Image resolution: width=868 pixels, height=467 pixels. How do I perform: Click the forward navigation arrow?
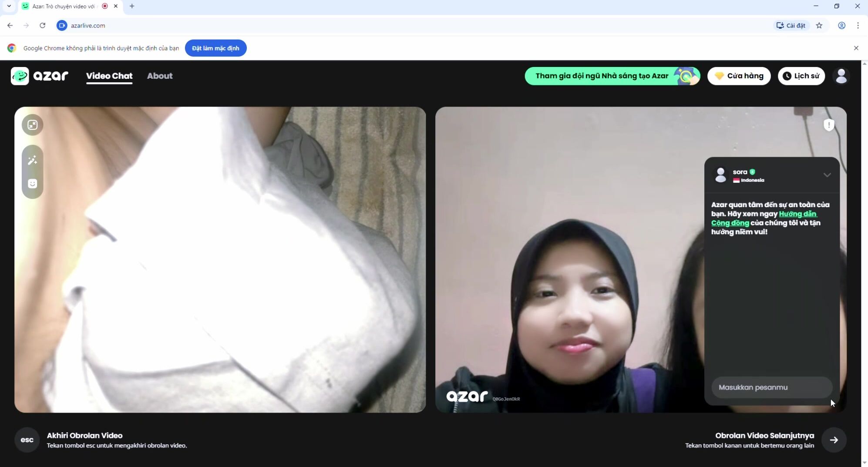26,25
